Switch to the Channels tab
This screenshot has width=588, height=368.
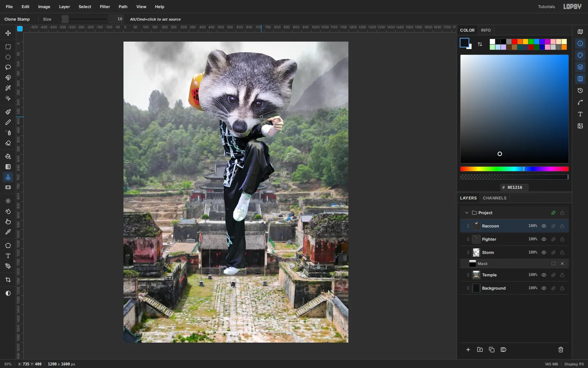[x=495, y=198]
